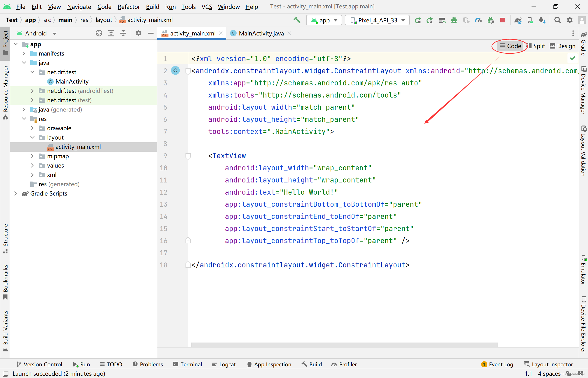This screenshot has height=378, width=588.
Task: Click the Search Everywhere magnifier icon
Action: 558,20
